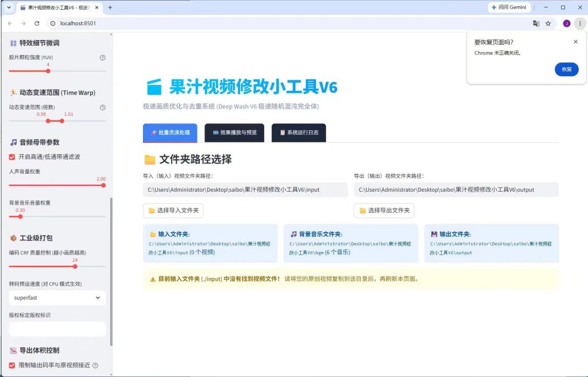View site information icon in address bar
Viewport: 588px width, 377px height.
point(53,23)
